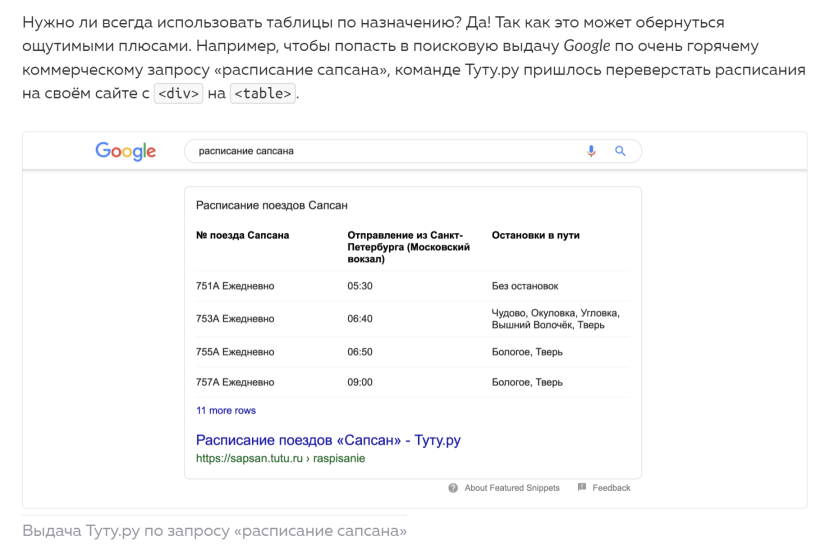Click the 'Отправление из Санкт-Петербурга' column header
Screen dimensions: 820x558
tap(408, 247)
